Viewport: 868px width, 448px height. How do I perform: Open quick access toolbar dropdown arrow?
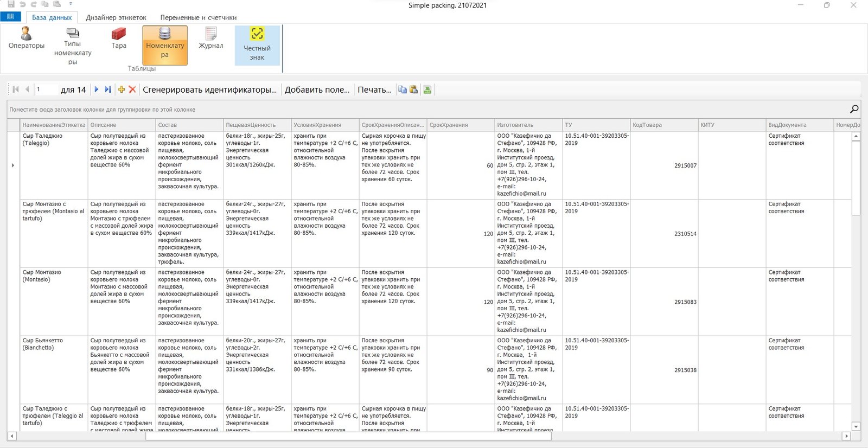71,4
